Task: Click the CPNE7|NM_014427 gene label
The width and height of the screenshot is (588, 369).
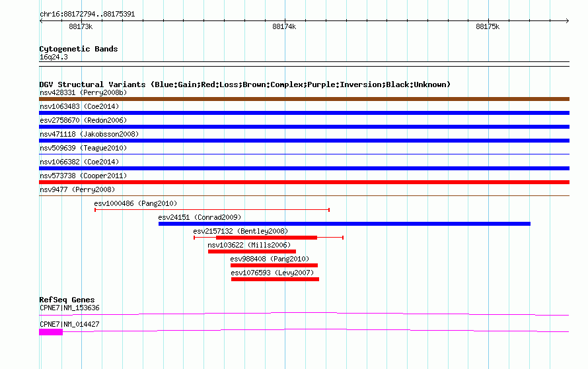Action: pos(69,324)
